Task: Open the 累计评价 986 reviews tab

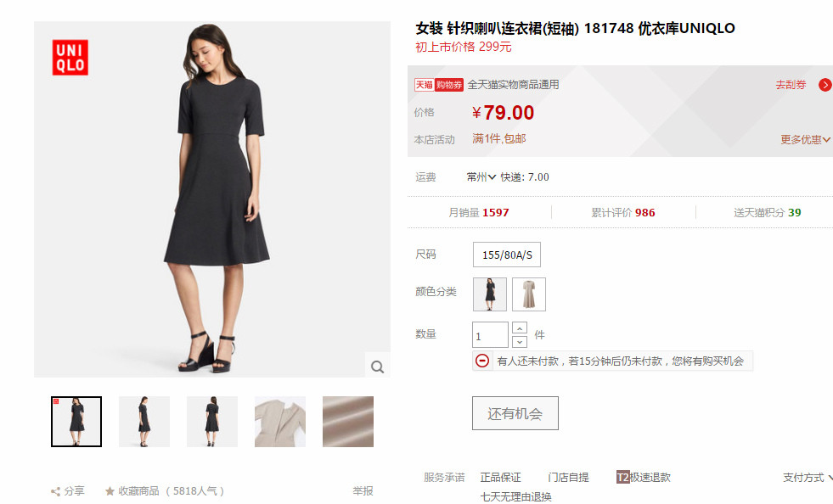Action: 623,212
